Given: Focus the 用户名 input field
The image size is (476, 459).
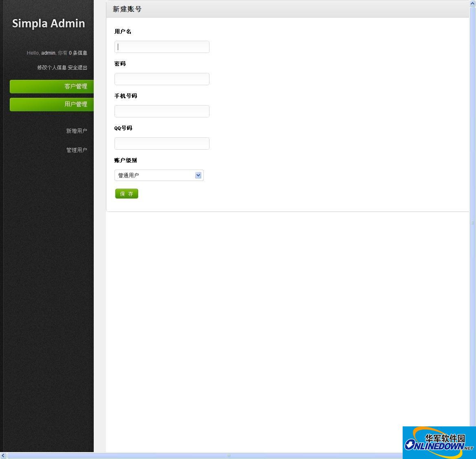Looking at the screenshot, I should [162, 47].
